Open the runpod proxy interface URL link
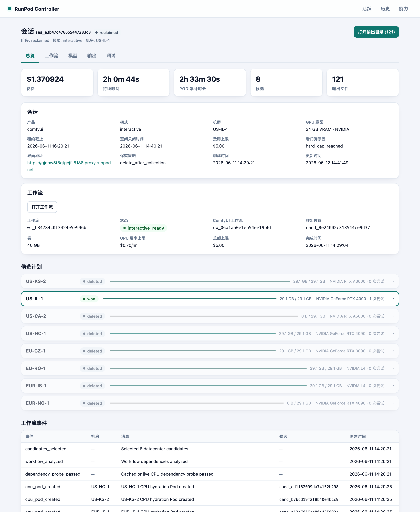The height and width of the screenshot is (512, 420). 70,166
